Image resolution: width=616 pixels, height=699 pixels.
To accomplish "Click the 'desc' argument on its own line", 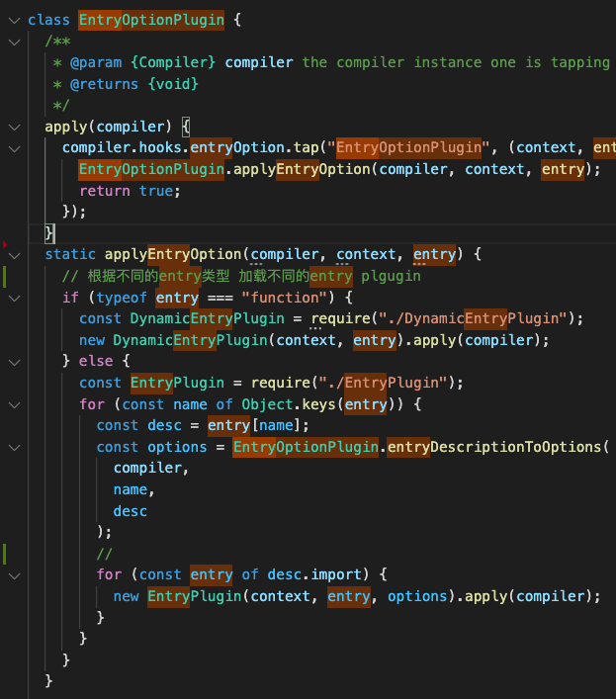I will click(131, 511).
